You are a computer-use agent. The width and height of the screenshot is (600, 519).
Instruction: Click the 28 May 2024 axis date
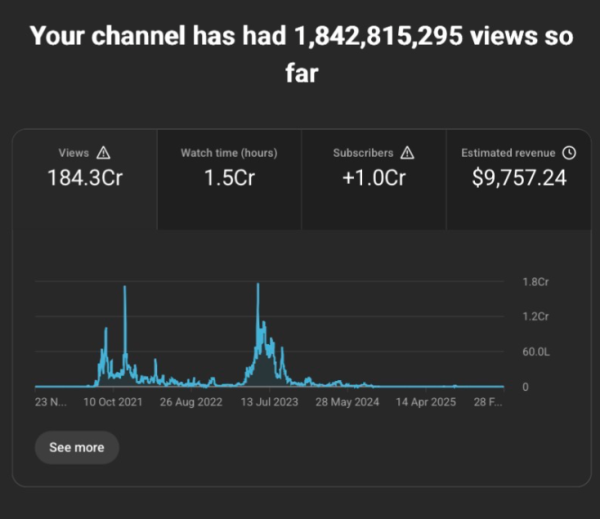click(349, 404)
